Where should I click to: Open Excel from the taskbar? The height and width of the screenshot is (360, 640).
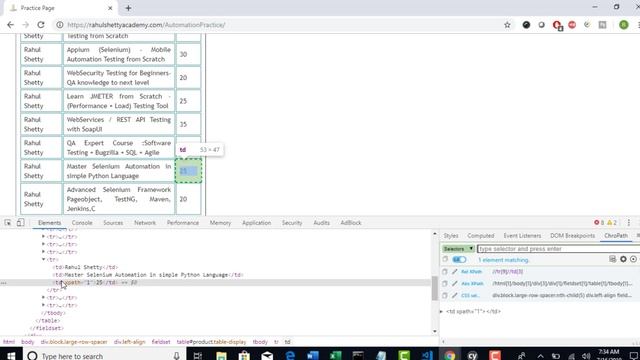pyautogui.click(x=336, y=356)
